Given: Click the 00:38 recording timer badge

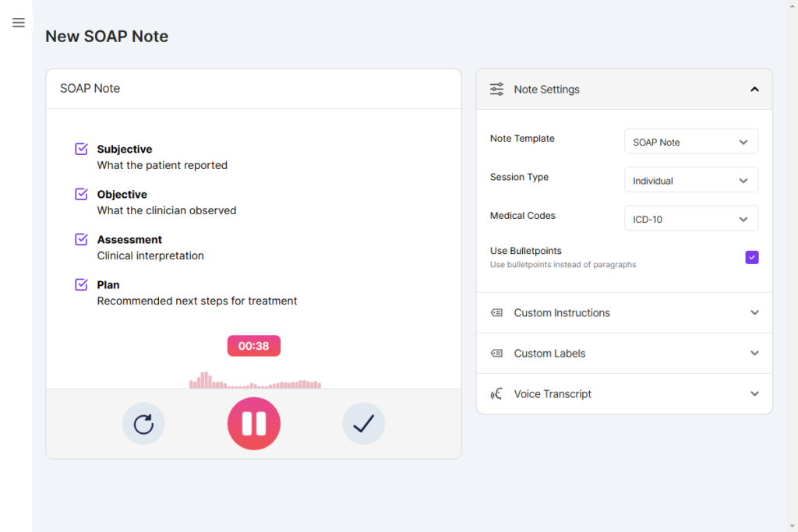Looking at the screenshot, I should point(253,345).
